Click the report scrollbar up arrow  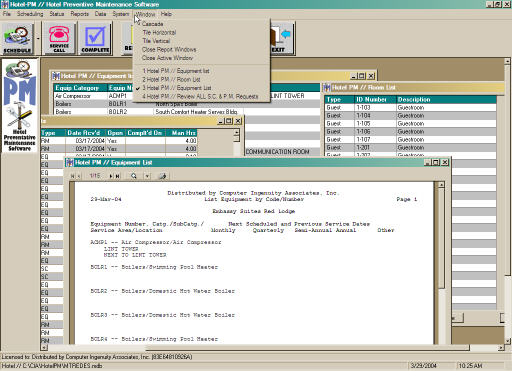pyautogui.click(x=441, y=185)
